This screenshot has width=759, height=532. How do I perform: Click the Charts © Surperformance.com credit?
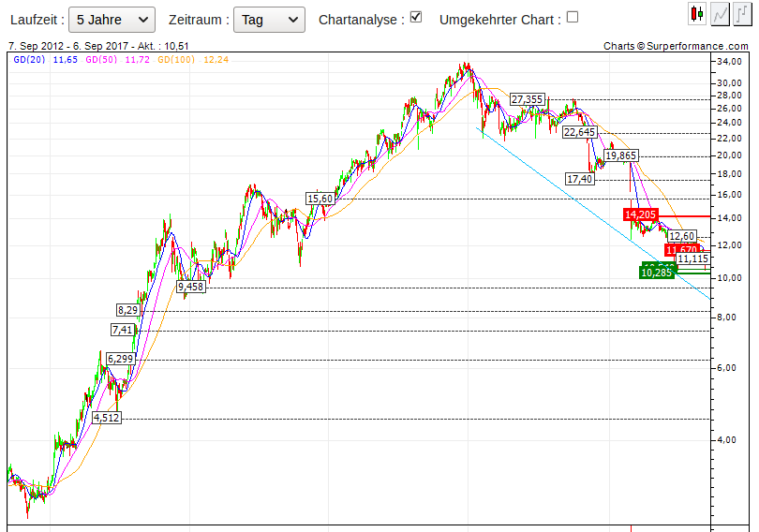676,46
